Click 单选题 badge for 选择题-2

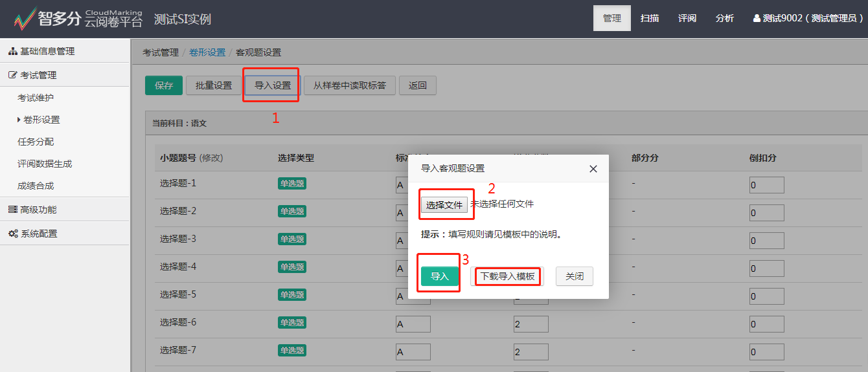click(292, 212)
